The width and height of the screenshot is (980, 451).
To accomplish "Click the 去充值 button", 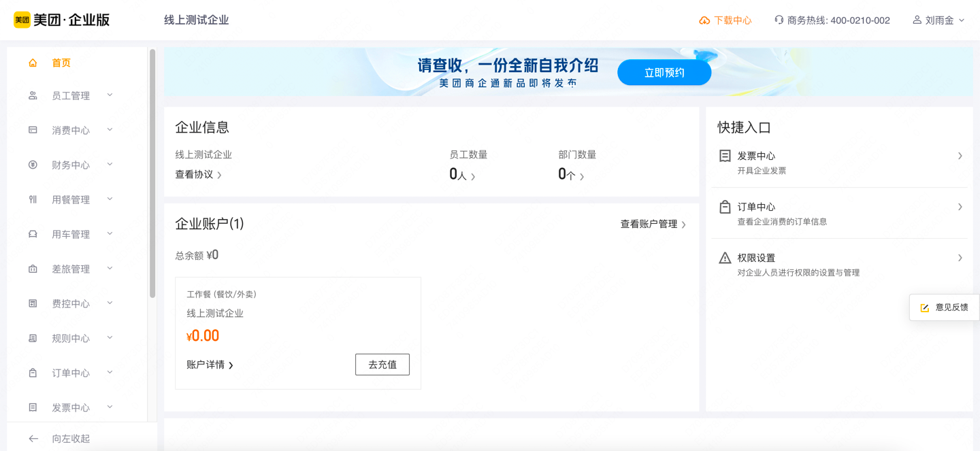I will pyautogui.click(x=382, y=365).
